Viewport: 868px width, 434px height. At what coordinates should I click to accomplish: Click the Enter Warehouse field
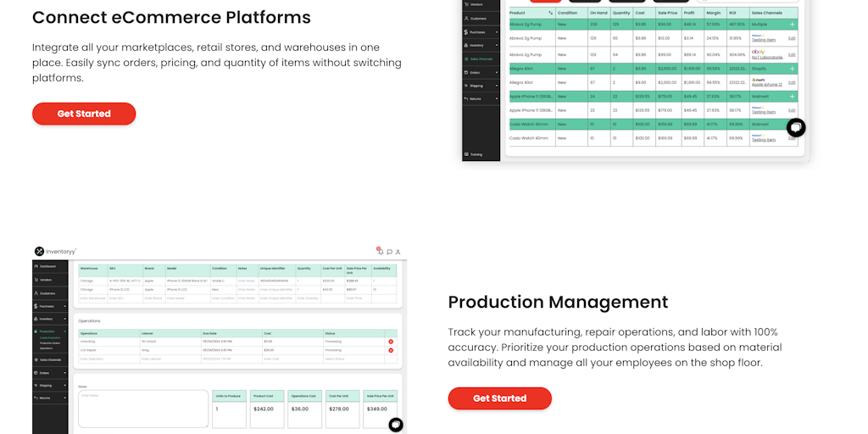click(93, 298)
